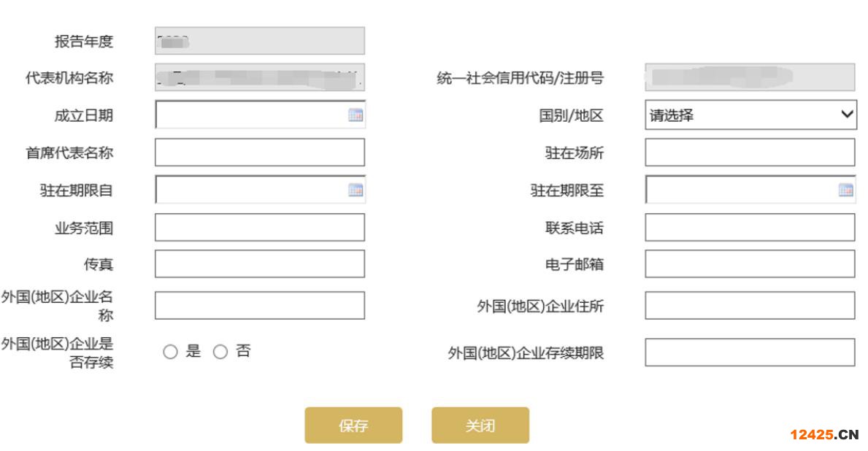The image size is (868, 451).
Task: Click the 关闭 close button
Action: pos(480,425)
